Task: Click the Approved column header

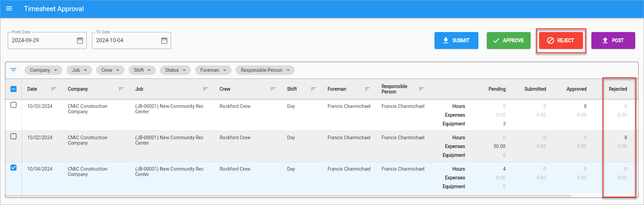Action: 577,89
